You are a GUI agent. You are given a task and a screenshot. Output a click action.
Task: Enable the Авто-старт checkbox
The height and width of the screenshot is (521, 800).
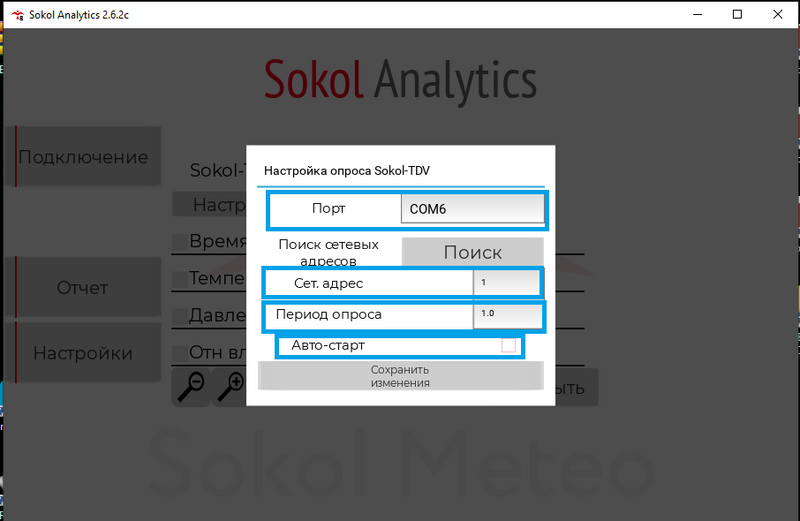pyautogui.click(x=508, y=345)
